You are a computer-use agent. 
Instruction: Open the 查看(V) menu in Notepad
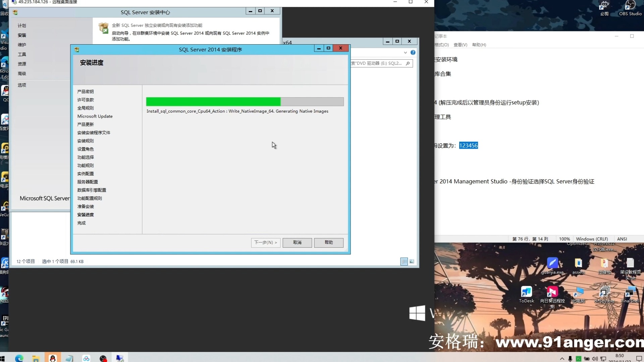[x=460, y=45]
